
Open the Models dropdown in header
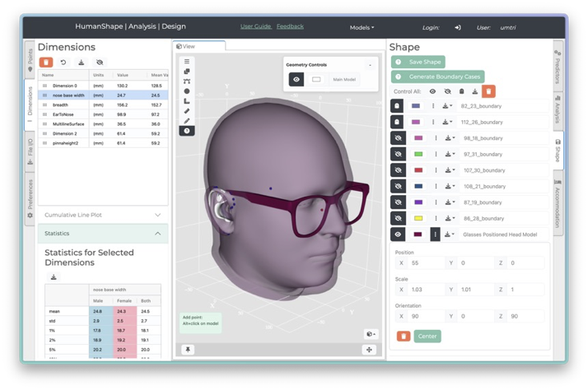click(362, 27)
